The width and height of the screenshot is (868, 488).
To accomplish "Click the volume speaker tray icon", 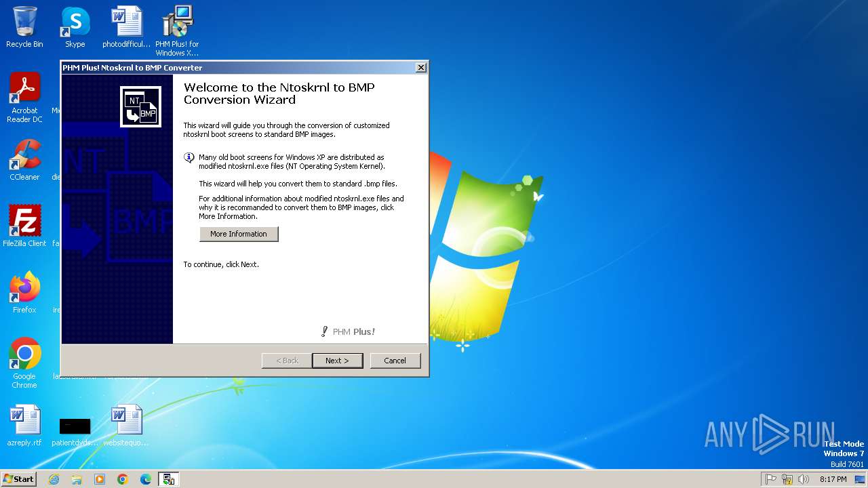I will coord(804,479).
